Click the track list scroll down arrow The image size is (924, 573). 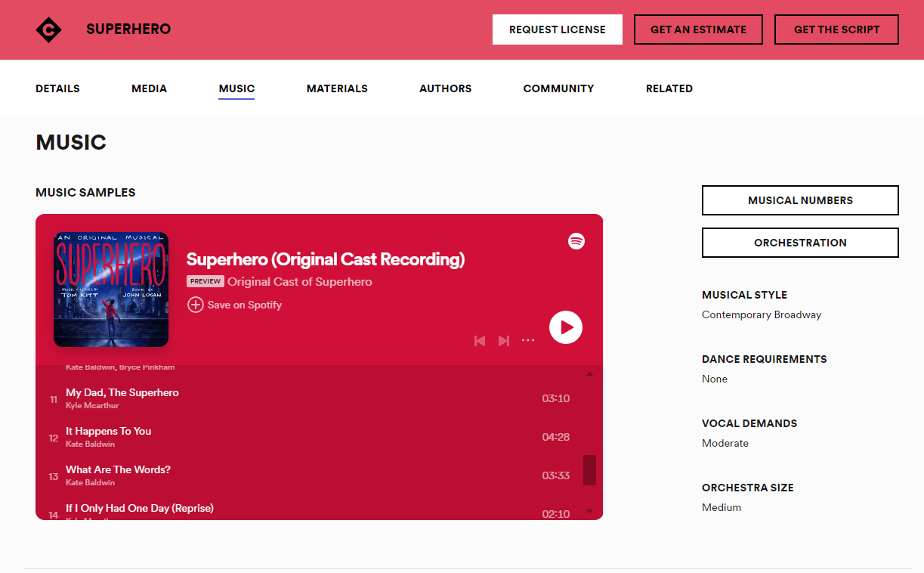pyautogui.click(x=590, y=512)
